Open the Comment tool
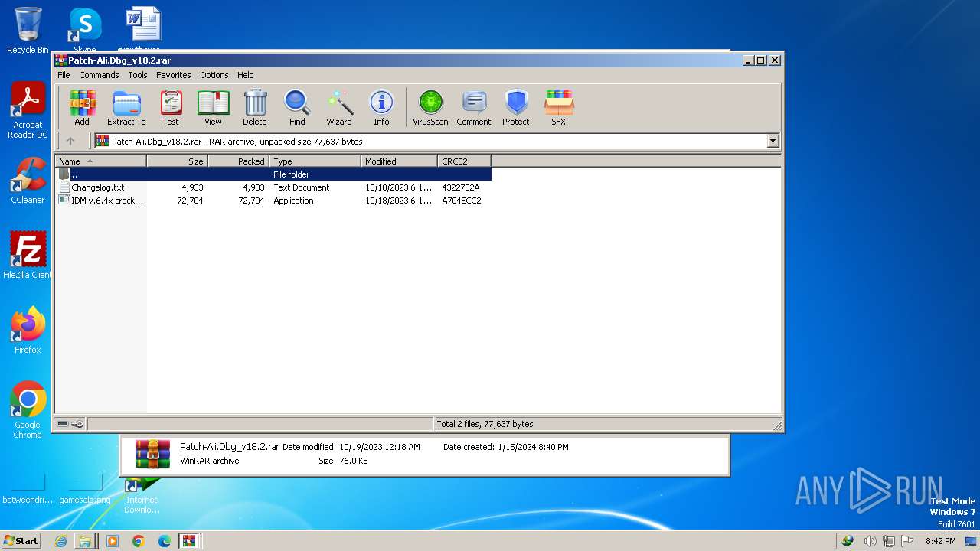 [474, 107]
